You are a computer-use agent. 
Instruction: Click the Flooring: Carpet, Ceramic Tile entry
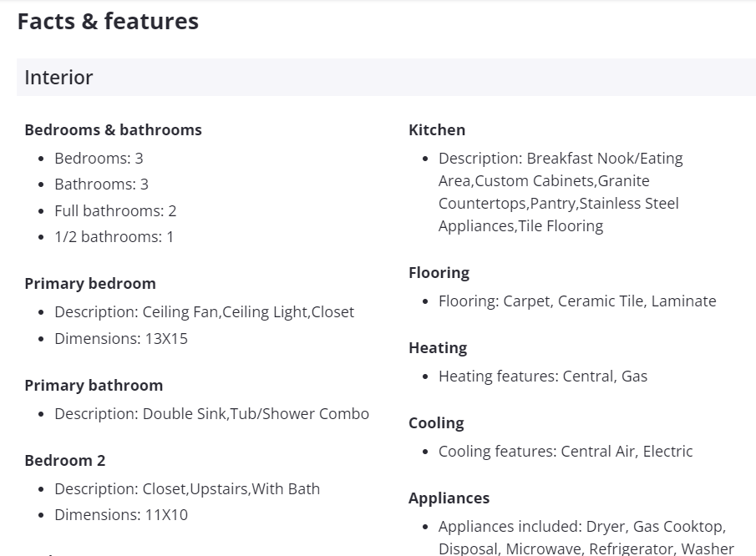point(576,301)
